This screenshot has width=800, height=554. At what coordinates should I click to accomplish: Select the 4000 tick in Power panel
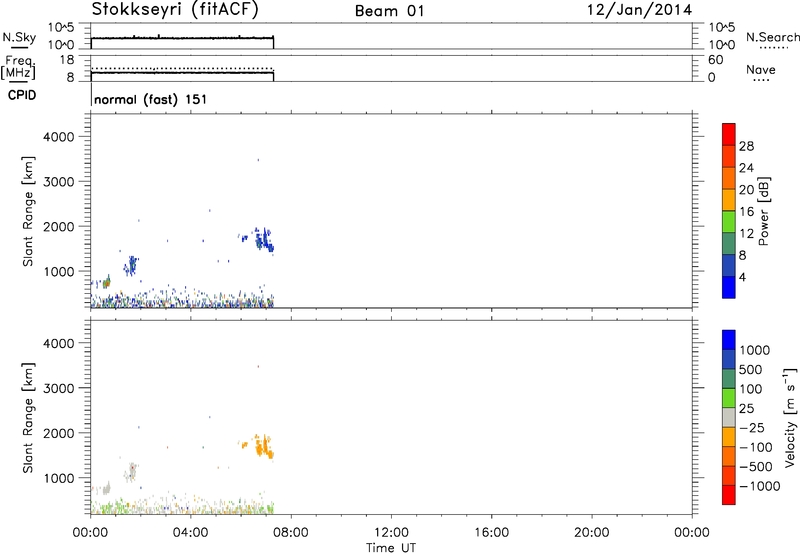click(58, 137)
